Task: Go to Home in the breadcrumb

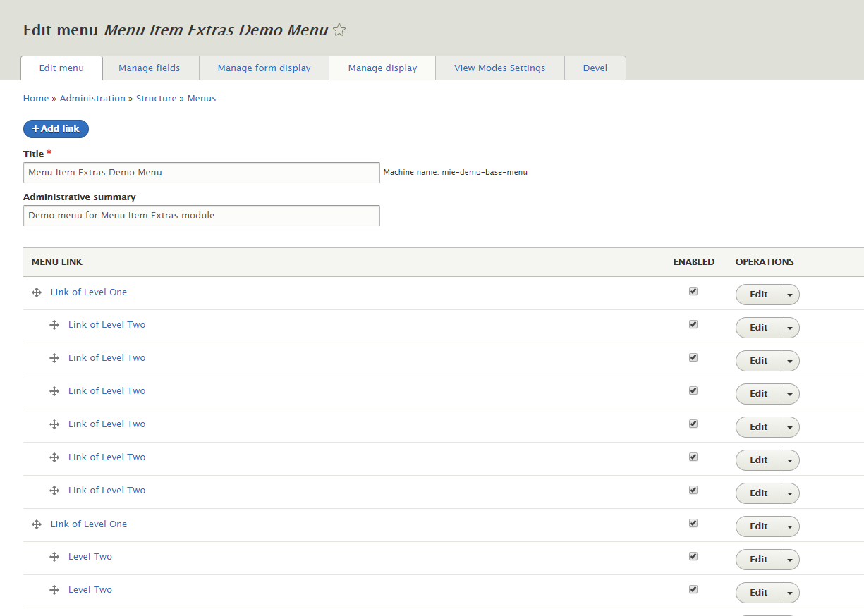Action: coord(36,99)
